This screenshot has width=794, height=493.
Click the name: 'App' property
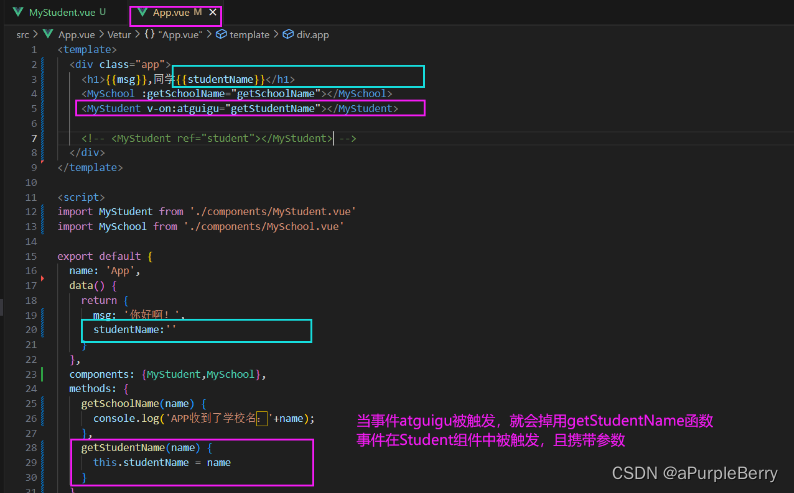coord(104,271)
